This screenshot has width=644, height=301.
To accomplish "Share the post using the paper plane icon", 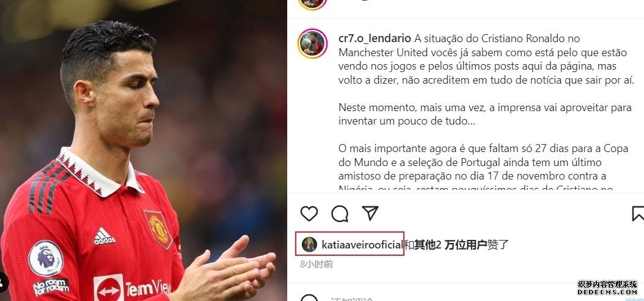I will coord(370,213).
